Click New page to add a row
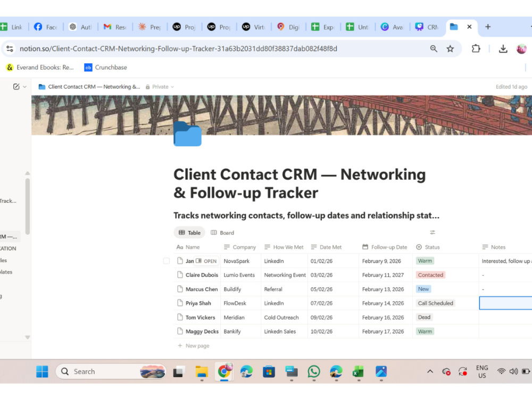532x399 pixels. coord(194,346)
